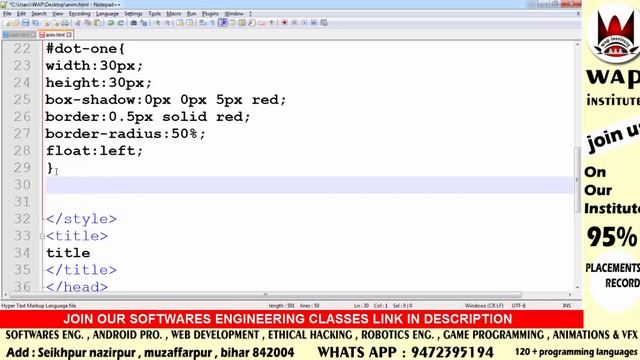Redo the edit via toolbar icon

(121, 23)
